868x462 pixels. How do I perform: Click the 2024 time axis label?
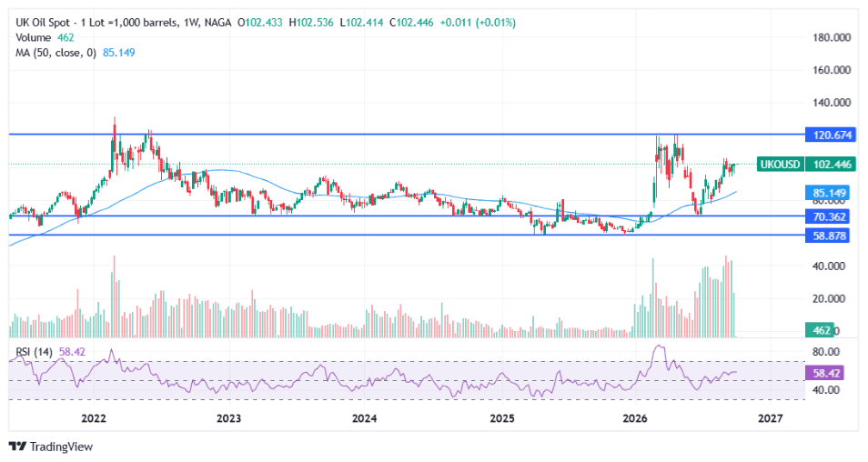click(x=364, y=418)
